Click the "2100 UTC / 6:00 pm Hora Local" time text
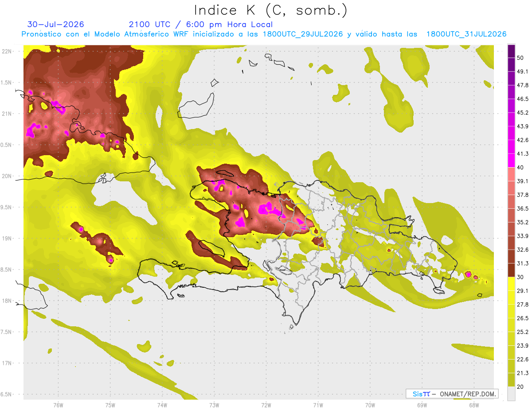 (201, 24)
